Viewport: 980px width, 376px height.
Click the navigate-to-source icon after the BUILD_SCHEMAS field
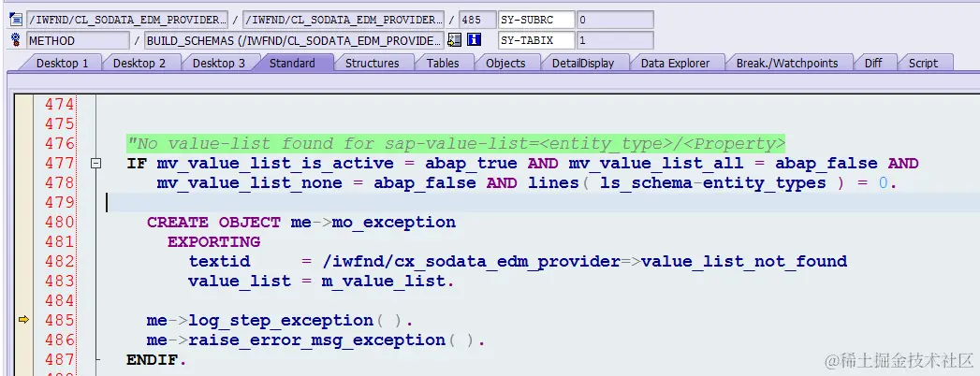(454, 40)
